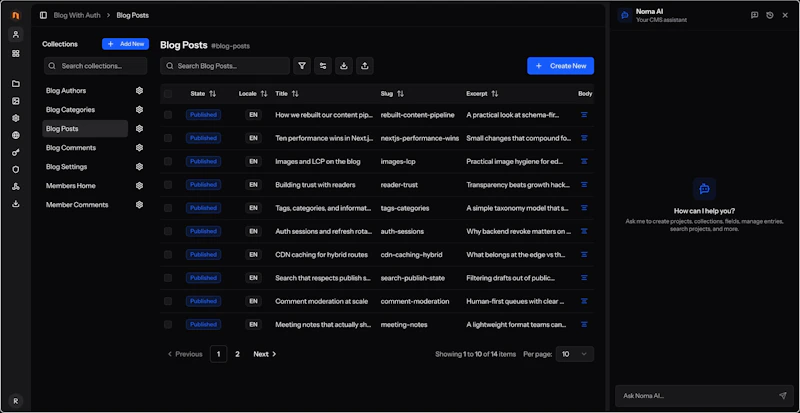
Task: Open body content icon for images-lcp row
Action: pos(584,161)
